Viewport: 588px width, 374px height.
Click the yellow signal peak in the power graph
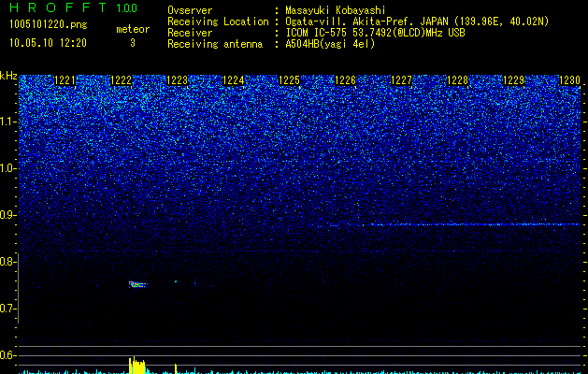point(136,366)
